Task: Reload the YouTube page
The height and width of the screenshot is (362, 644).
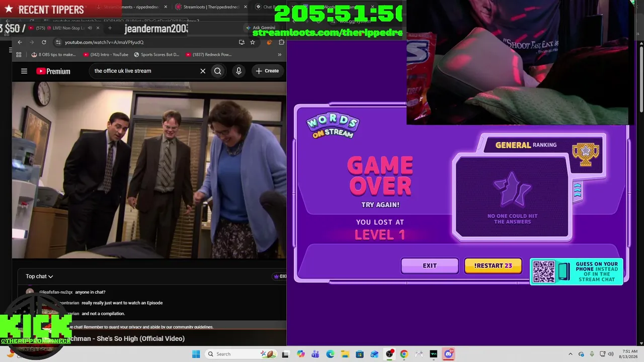Action: tap(44, 42)
